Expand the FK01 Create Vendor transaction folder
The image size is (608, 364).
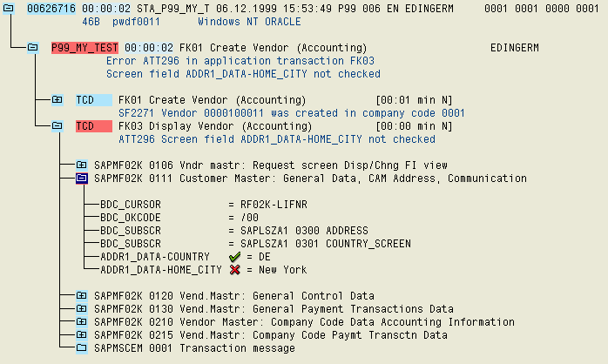click(57, 99)
